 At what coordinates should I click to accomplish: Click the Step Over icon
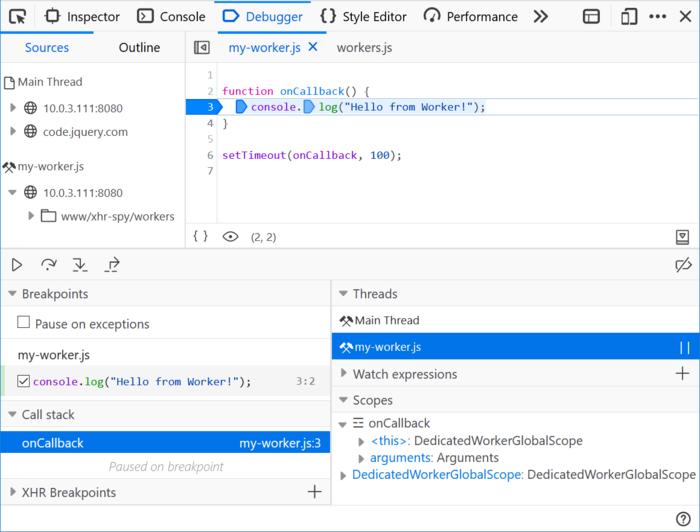click(x=48, y=265)
